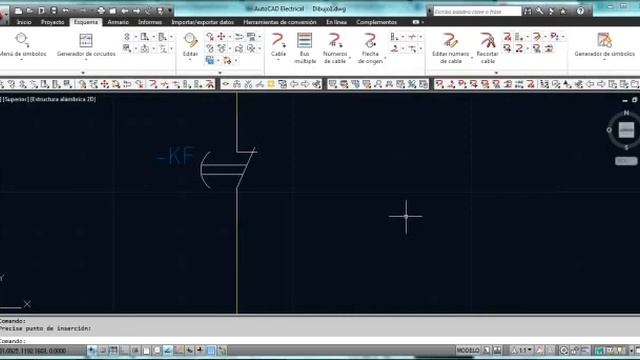Click the ViewCube top face

(x=626, y=130)
